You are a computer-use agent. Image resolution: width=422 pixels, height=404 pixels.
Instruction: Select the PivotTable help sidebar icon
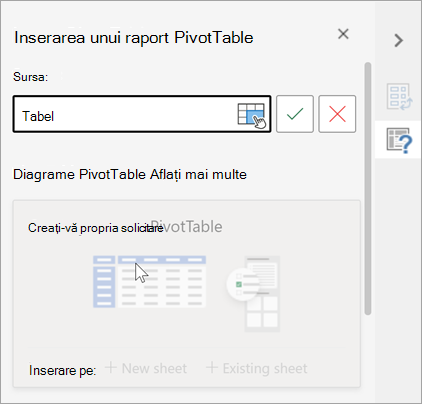(399, 140)
